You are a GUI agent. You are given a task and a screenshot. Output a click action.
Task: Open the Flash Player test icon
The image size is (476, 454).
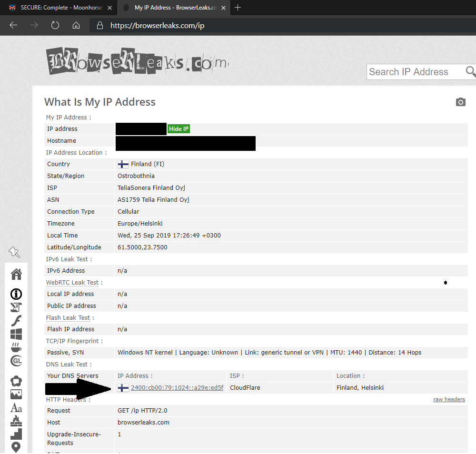pos(16,321)
